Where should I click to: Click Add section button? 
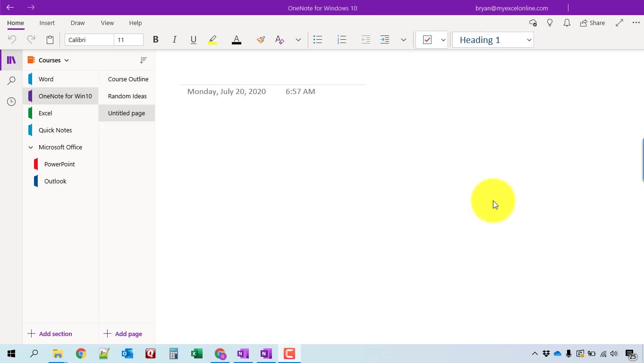coord(50,334)
